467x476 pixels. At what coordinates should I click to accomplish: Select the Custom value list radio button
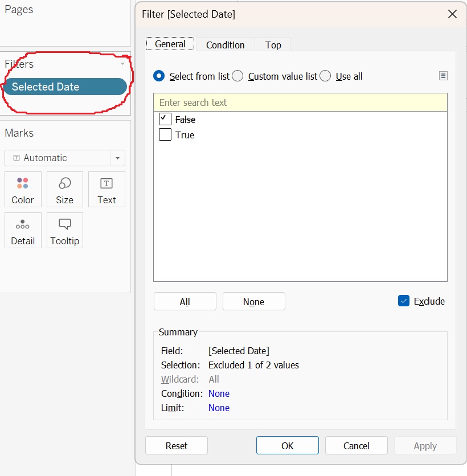tap(237, 76)
